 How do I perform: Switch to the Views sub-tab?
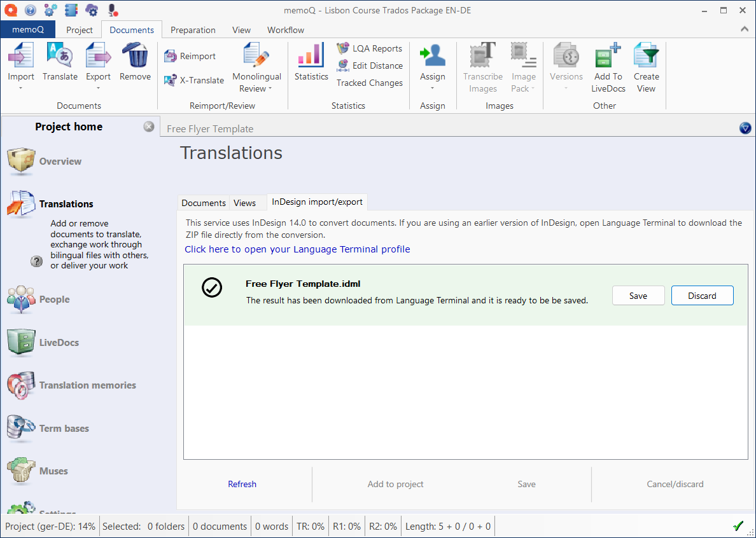point(244,203)
